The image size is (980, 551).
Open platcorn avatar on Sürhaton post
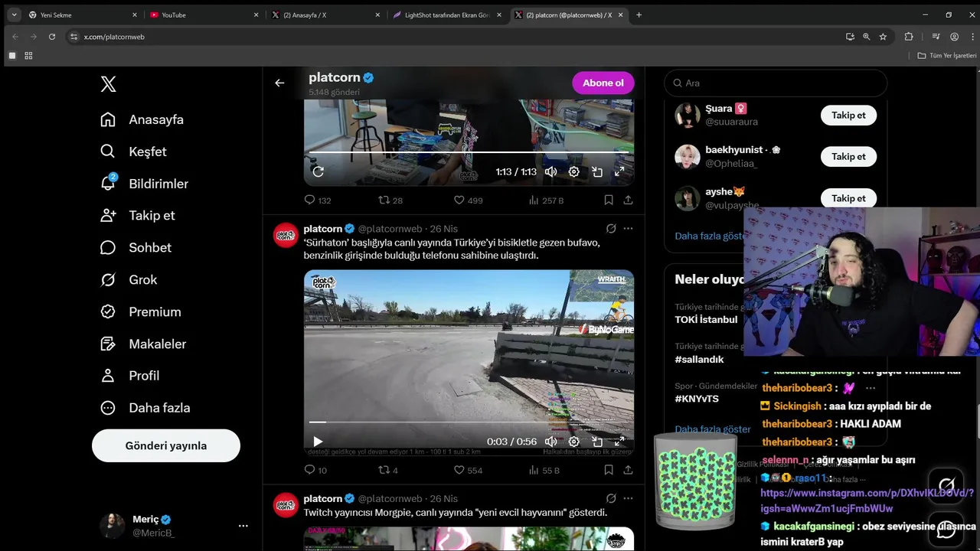tap(286, 236)
